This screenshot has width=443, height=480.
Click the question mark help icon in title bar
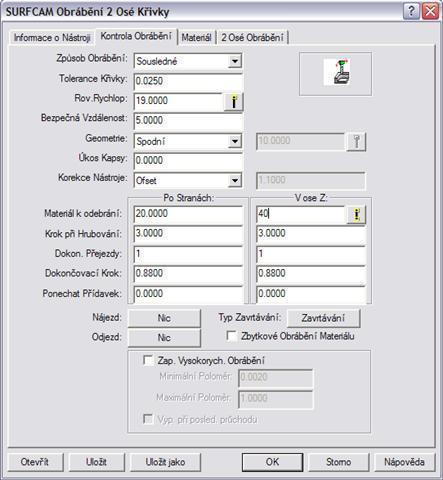coord(411,12)
